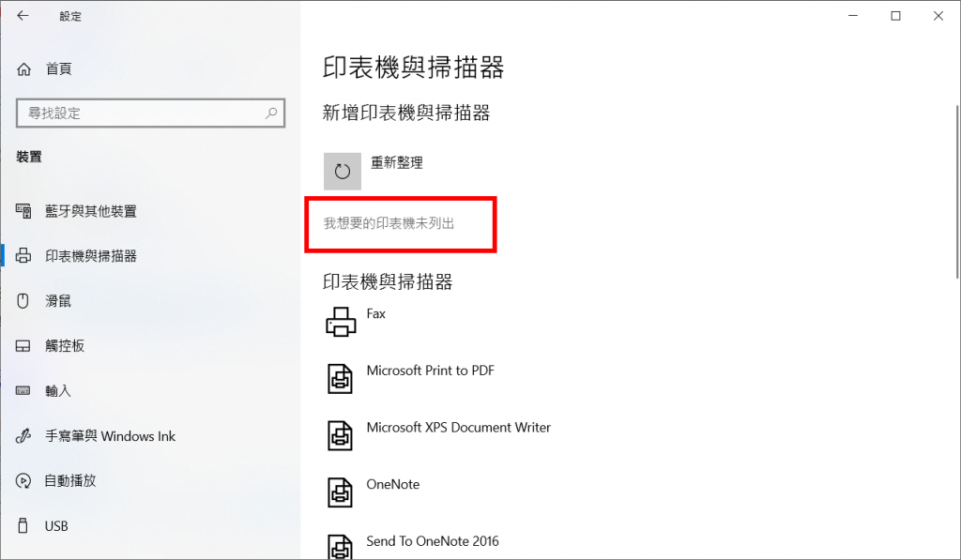This screenshot has height=560, width=961.
Task: Click the vertical scrollbar on the right
Action: coord(957,191)
